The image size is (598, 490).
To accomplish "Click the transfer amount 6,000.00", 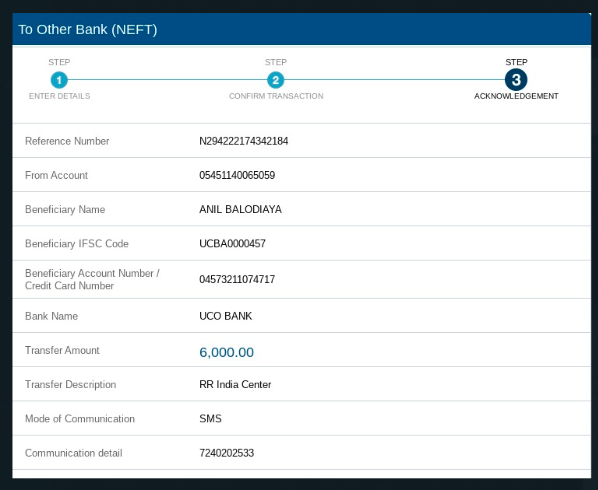I will 227,352.
